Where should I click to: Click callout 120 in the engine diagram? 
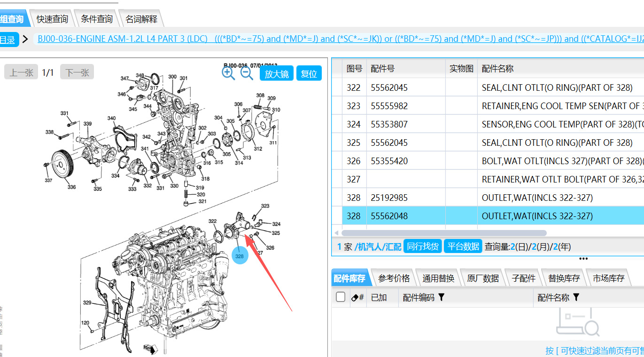coord(85,323)
